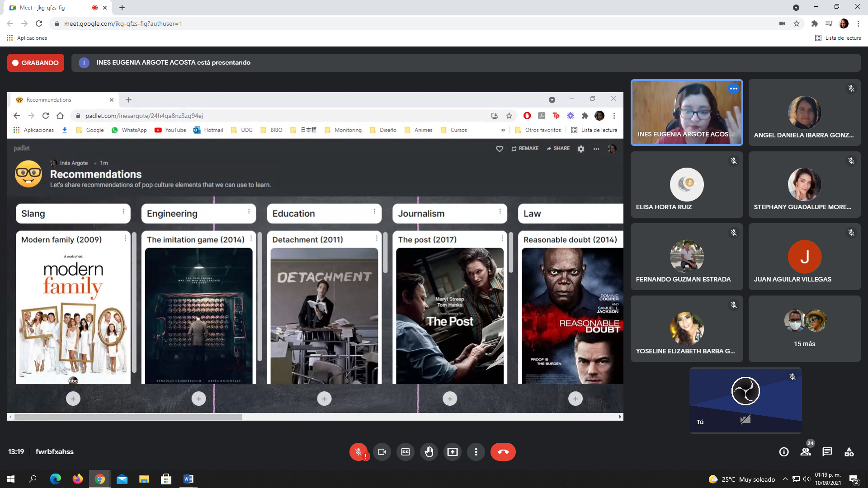
Task: Click the WhatsApp bookmark in shared browser
Action: 129,130
